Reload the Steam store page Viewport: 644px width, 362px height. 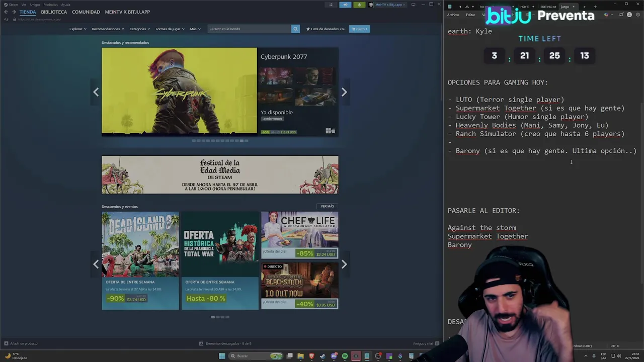click(6, 19)
